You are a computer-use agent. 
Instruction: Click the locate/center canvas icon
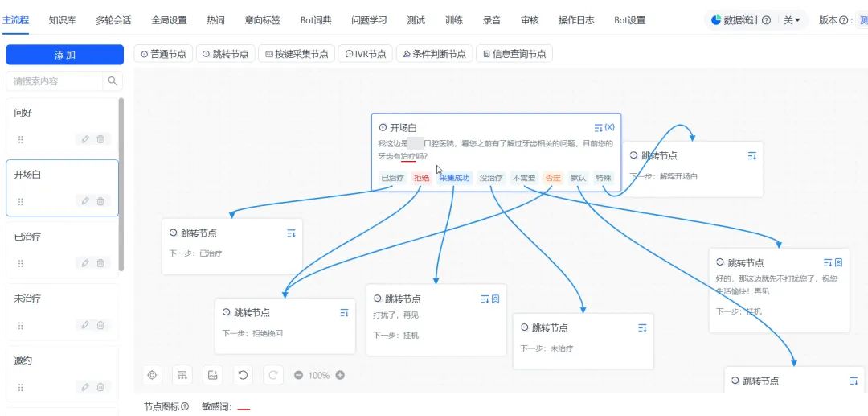pyautogui.click(x=152, y=375)
